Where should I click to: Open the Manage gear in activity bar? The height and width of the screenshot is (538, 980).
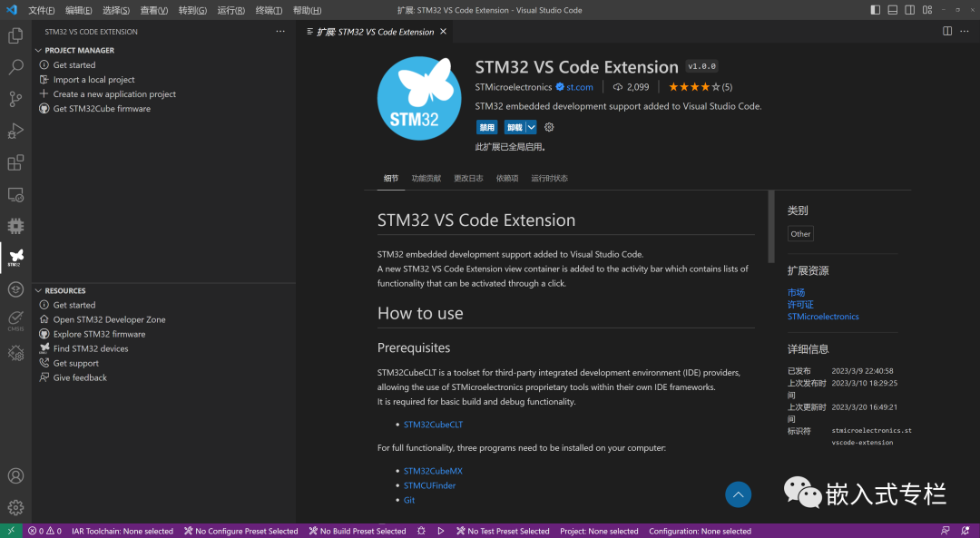click(15, 507)
